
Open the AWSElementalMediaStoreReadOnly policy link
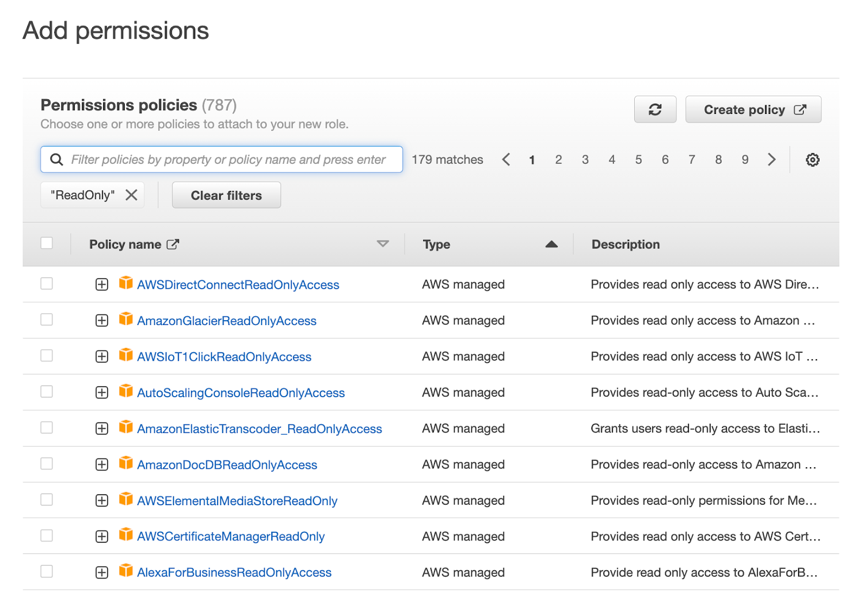point(237,501)
